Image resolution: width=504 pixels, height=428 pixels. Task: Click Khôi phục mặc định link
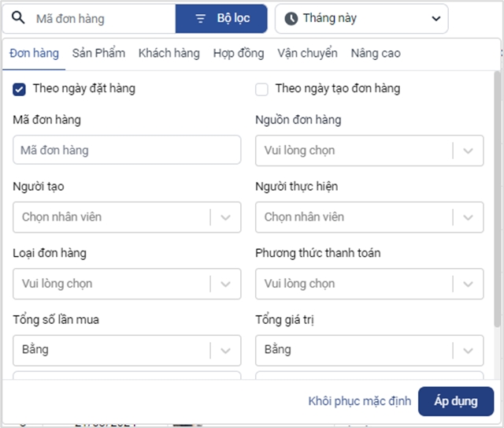click(x=359, y=401)
